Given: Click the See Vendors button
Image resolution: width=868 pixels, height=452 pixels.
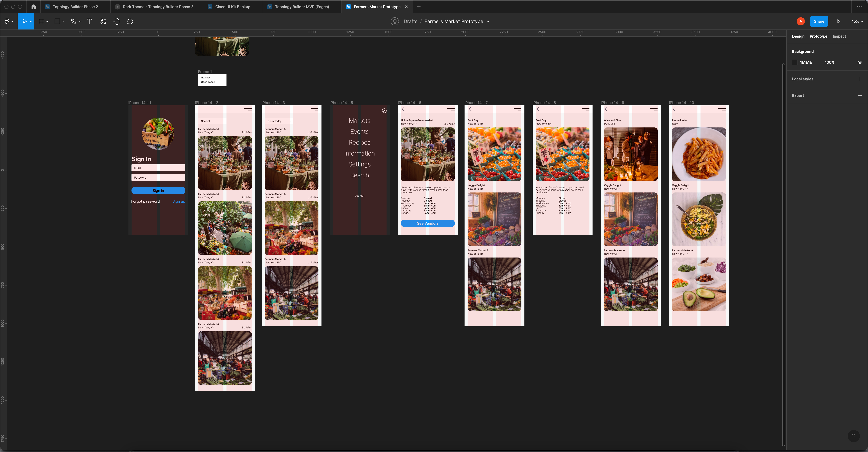Looking at the screenshot, I should click(x=428, y=223).
